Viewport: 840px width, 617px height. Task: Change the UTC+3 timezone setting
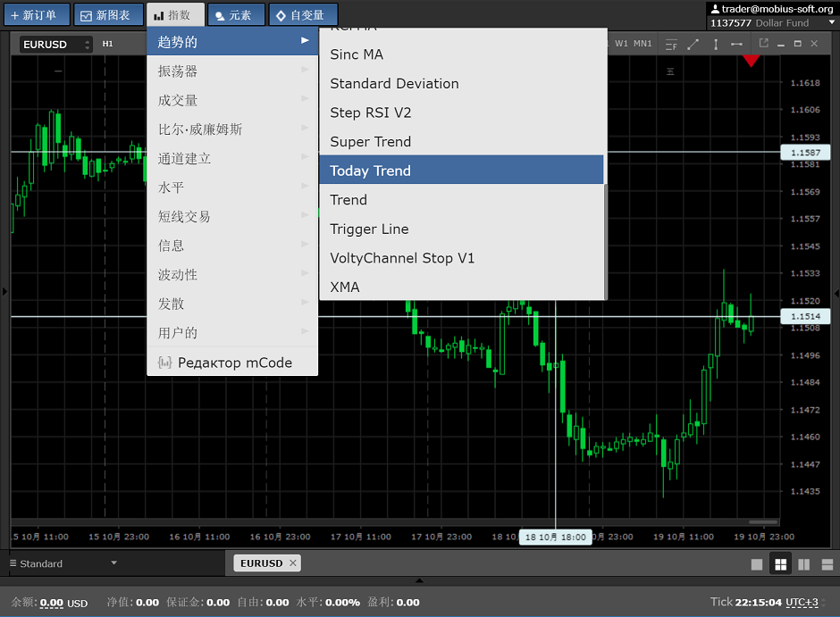coord(802,602)
